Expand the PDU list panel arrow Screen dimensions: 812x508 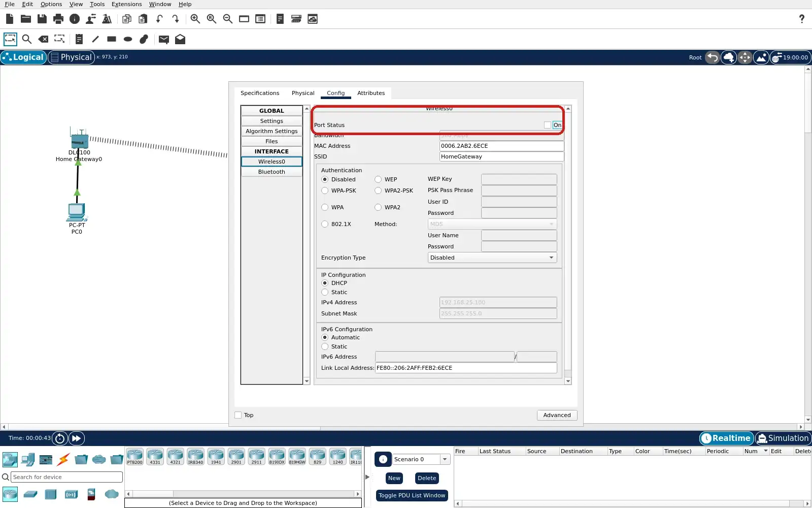click(367, 477)
